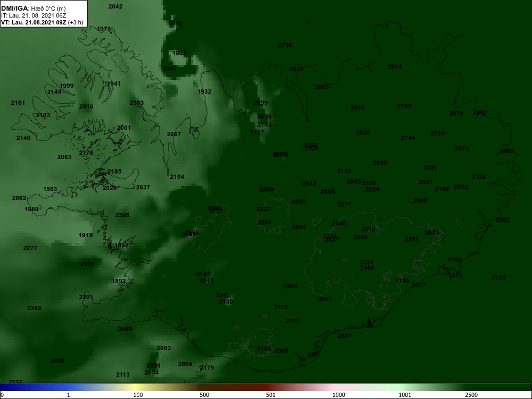Click the map value "3181"
The image size is (532, 399).
[x=430, y=168]
